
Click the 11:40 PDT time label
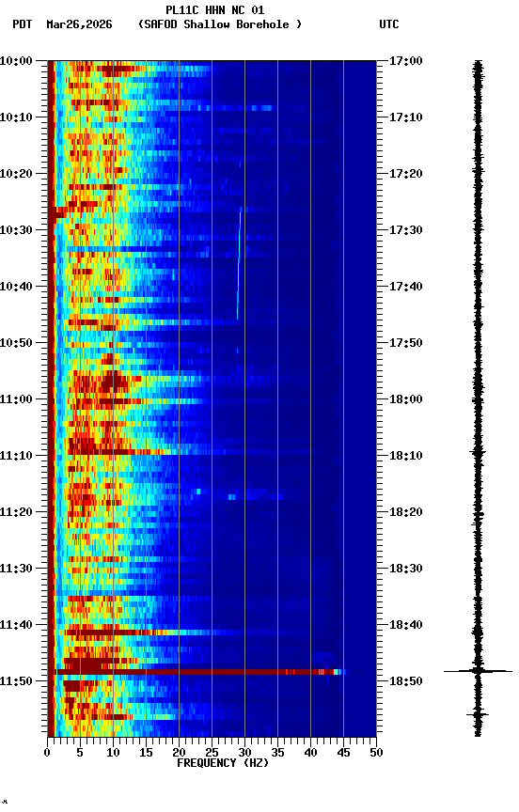[16, 626]
